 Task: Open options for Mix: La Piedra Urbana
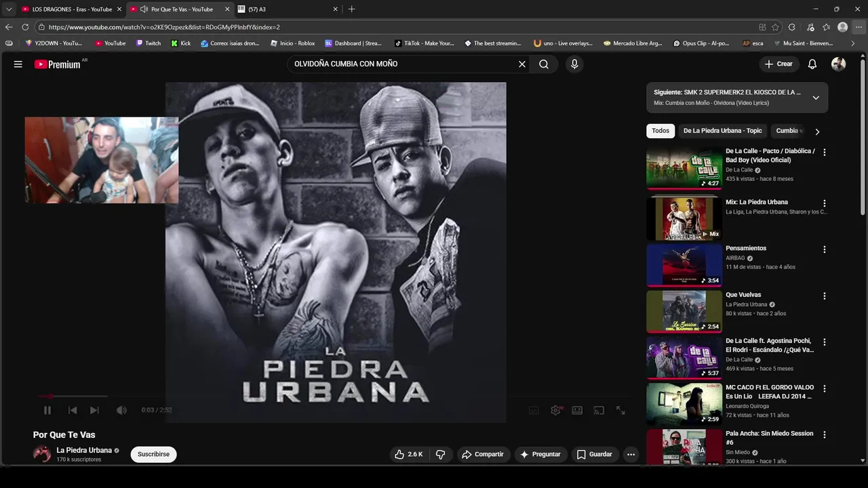click(825, 203)
